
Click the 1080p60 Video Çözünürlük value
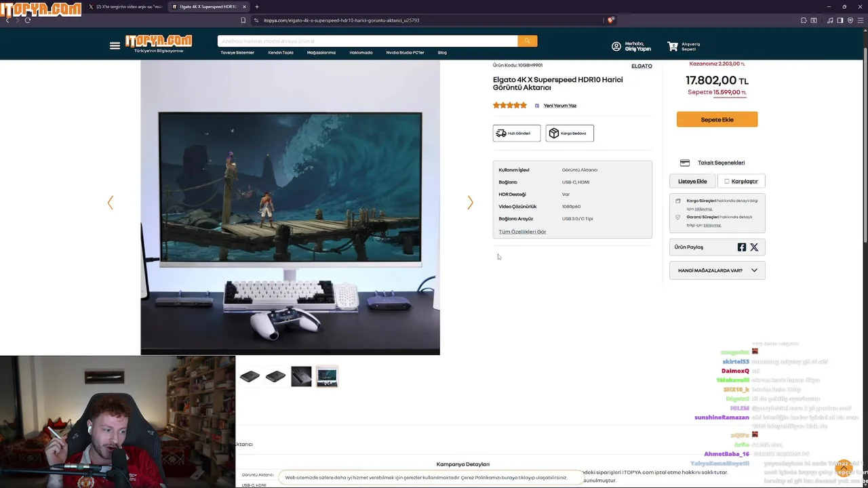(x=571, y=207)
